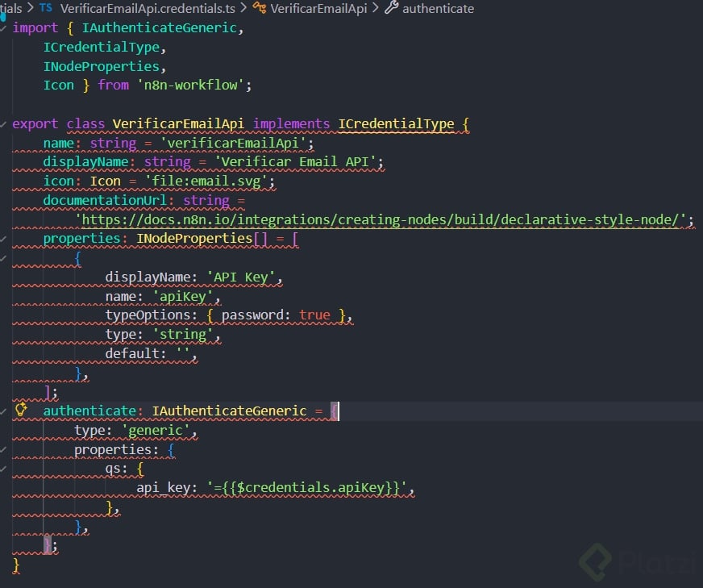Viewport: 703px width, 588px height.
Task: Click the final closing brace of the class
Action: tap(16, 565)
